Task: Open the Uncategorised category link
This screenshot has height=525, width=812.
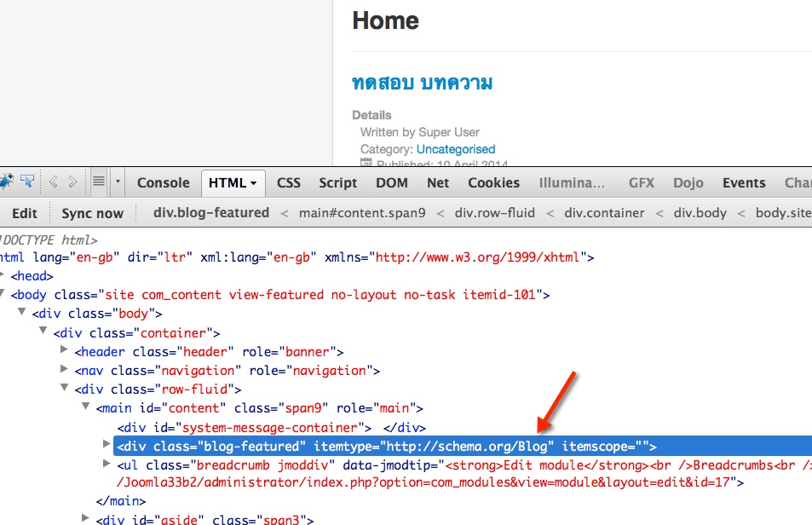Action: click(x=455, y=149)
